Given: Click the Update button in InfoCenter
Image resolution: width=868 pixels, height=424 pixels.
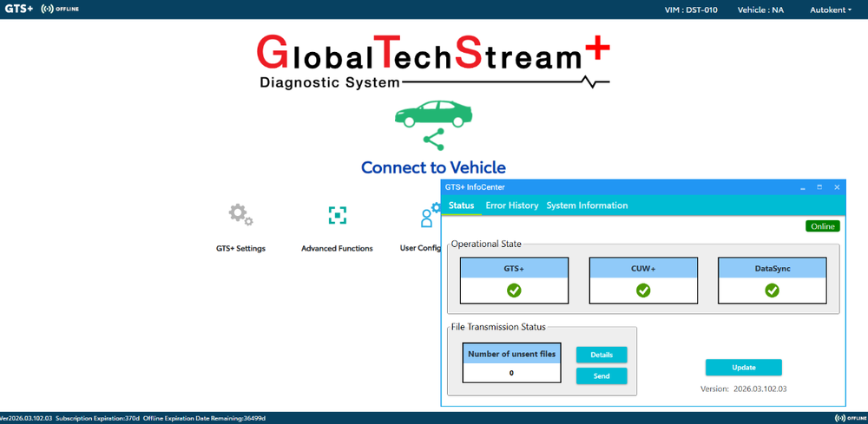Looking at the screenshot, I should 744,368.
